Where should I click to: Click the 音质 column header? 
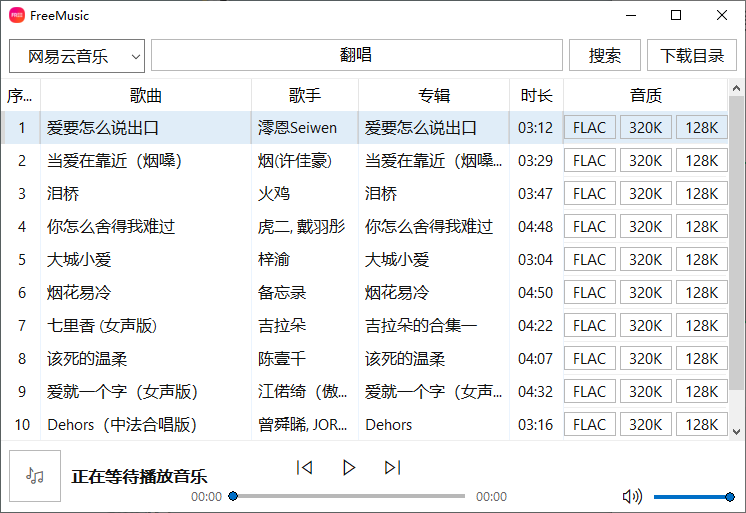(x=646, y=95)
